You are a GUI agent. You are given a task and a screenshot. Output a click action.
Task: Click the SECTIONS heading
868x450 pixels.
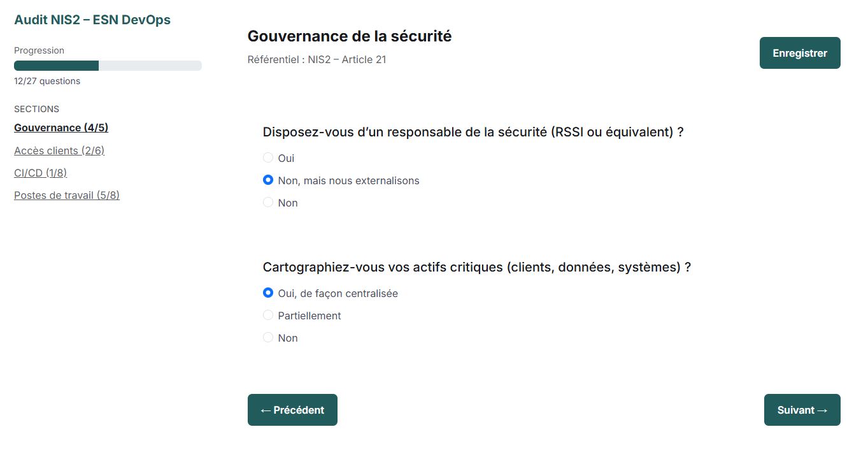point(36,109)
